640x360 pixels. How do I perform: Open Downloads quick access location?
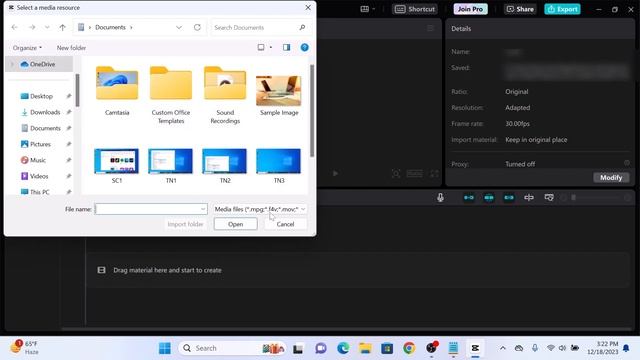click(45, 112)
